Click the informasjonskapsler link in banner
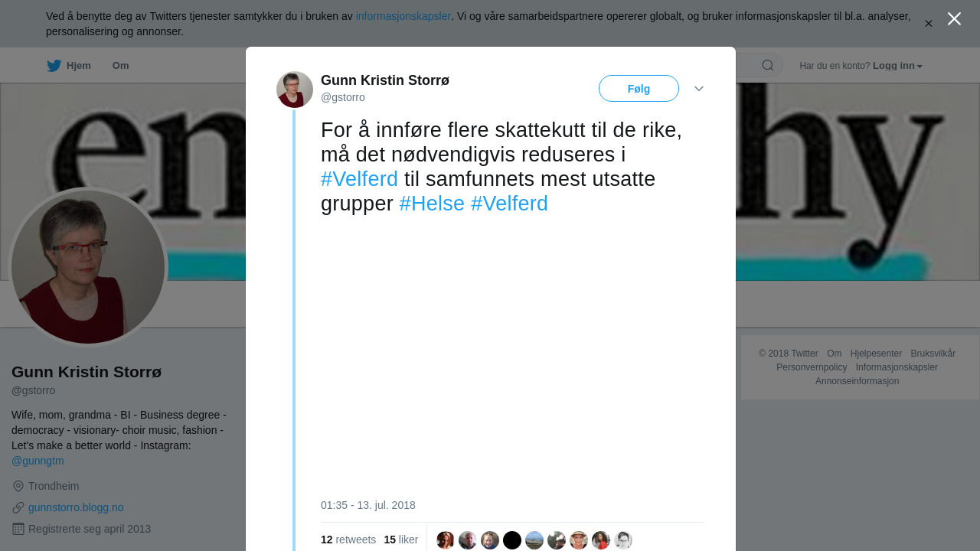980x551 pixels. pos(403,16)
